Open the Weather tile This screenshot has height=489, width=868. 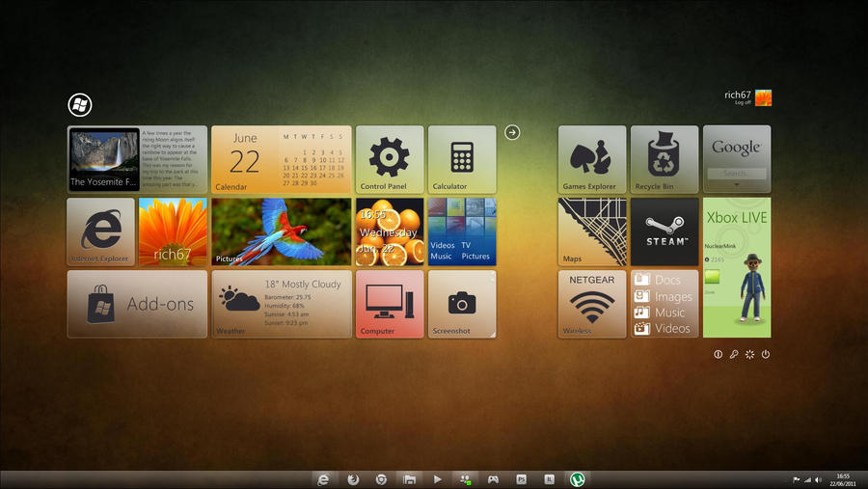click(282, 304)
